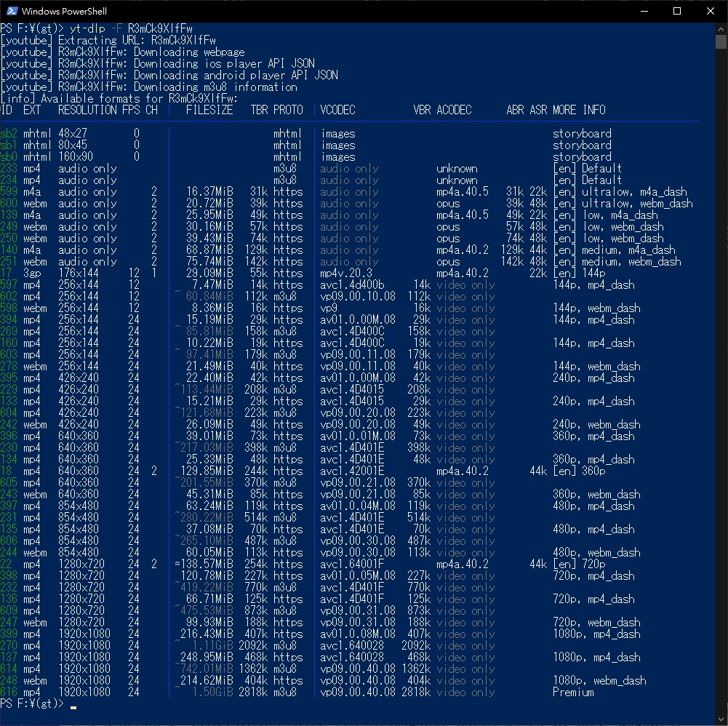Click format ID 248
Viewport: 728px width, 726px height.
[9, 680]
